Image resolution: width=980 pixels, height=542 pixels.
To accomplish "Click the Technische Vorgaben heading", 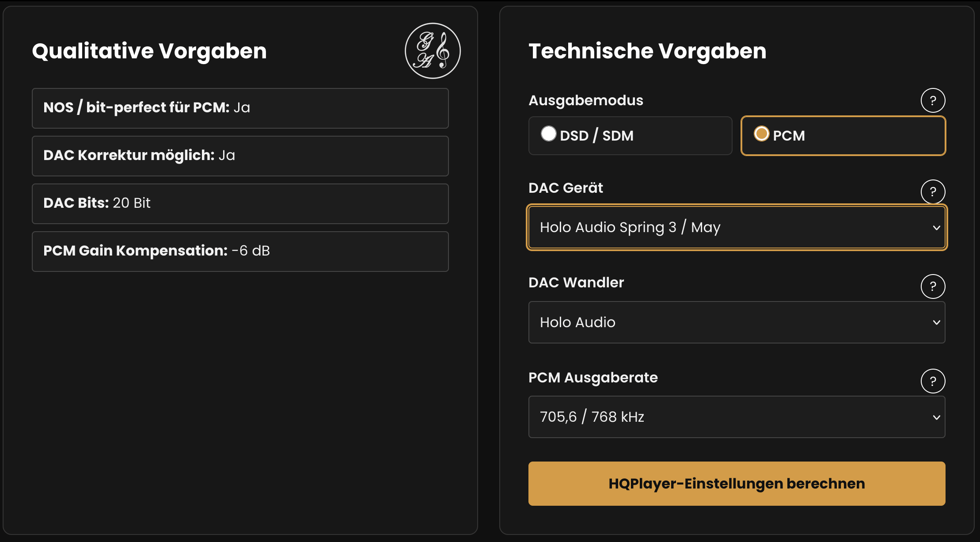I will pos(647,51).
